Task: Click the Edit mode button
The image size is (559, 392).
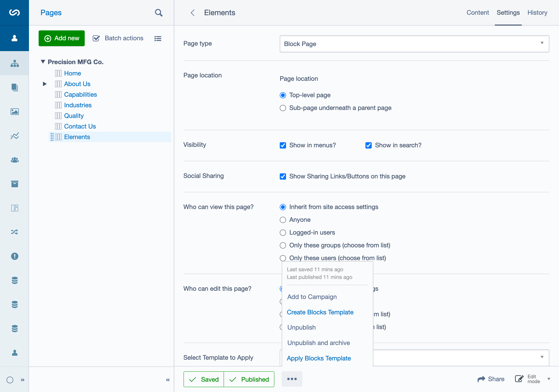Action: 528,379
